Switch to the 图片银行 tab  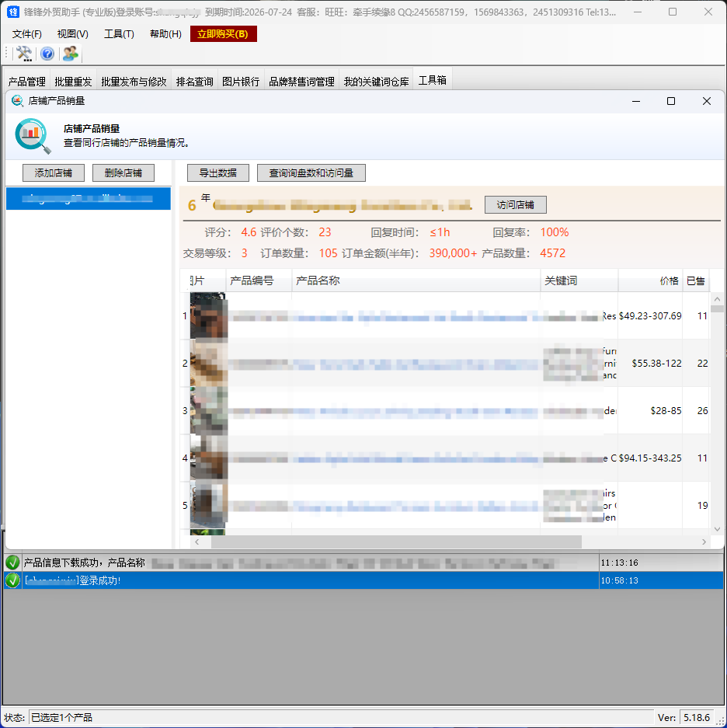tap(241, 82)
